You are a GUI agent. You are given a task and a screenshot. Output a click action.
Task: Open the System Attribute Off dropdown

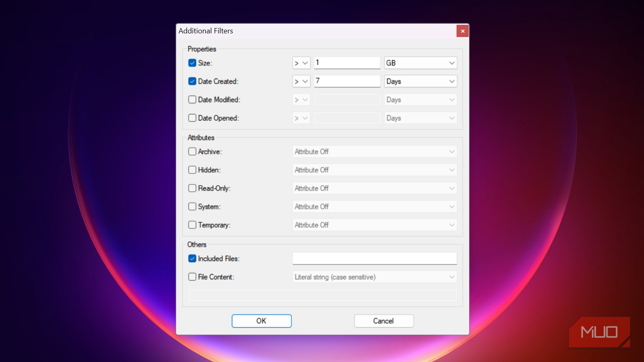click(x=375, y=206)
